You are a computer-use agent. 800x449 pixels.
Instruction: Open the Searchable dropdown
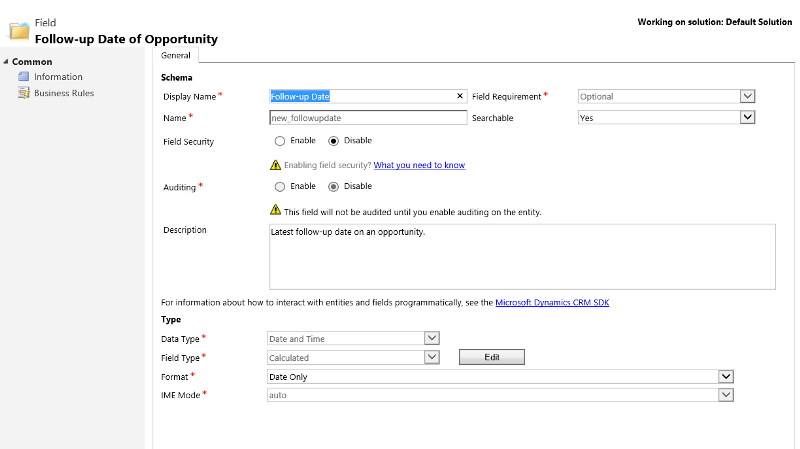click(746, 117)
